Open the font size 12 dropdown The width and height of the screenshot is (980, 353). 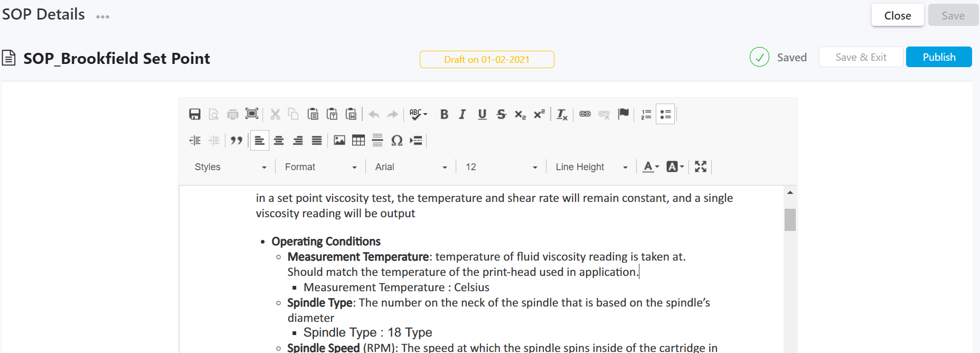(x=502, y=167)
